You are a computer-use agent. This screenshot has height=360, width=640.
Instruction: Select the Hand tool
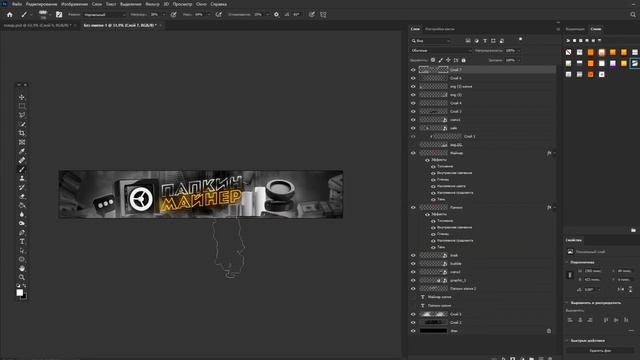[x=22, y=268]
